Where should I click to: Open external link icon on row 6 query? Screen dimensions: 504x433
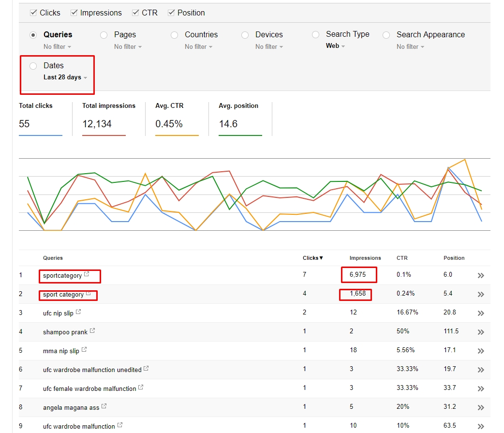(x=146, y=369)
